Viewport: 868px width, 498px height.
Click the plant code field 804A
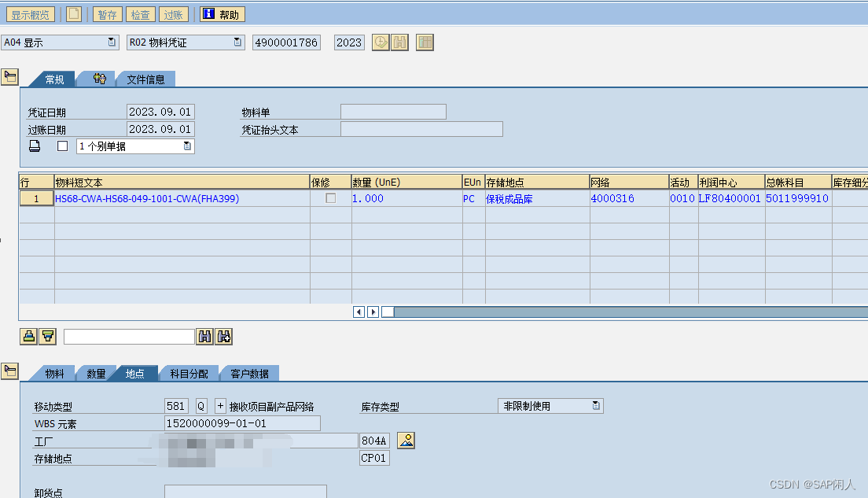(x=374, y=441)
